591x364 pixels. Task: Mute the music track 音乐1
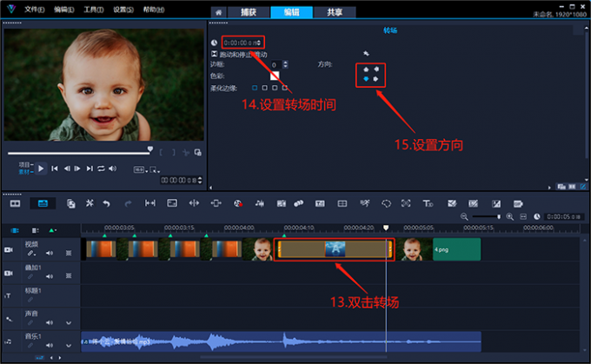point(50,346)
